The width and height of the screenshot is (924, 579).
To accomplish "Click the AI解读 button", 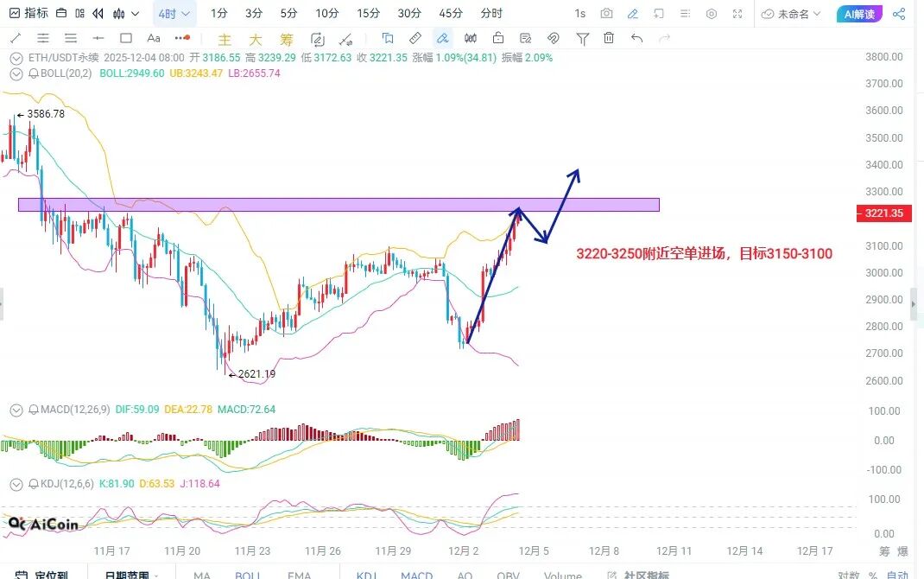I will tap(859, 14).
